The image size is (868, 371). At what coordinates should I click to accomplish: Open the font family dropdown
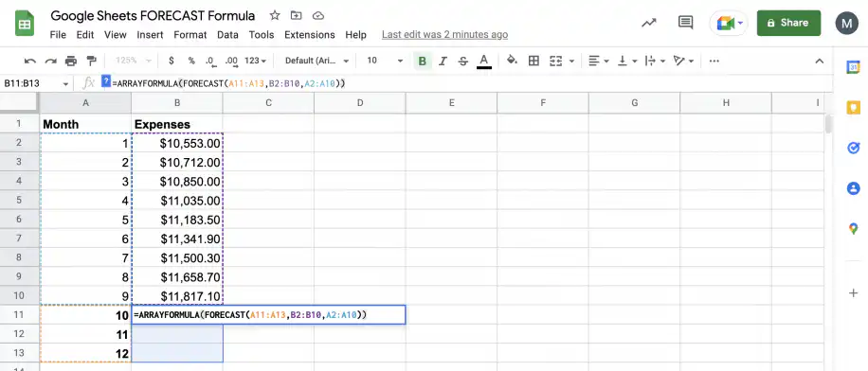(317, 61)
